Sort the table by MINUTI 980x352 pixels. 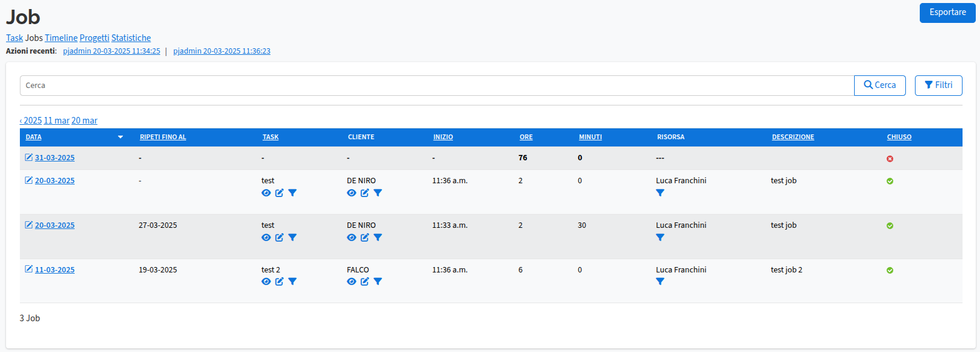click(x=590, y=137)
